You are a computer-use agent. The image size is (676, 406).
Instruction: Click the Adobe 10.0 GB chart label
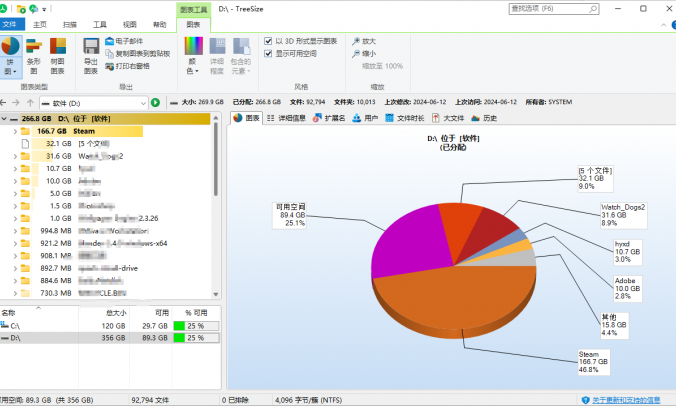pos(628,288)
